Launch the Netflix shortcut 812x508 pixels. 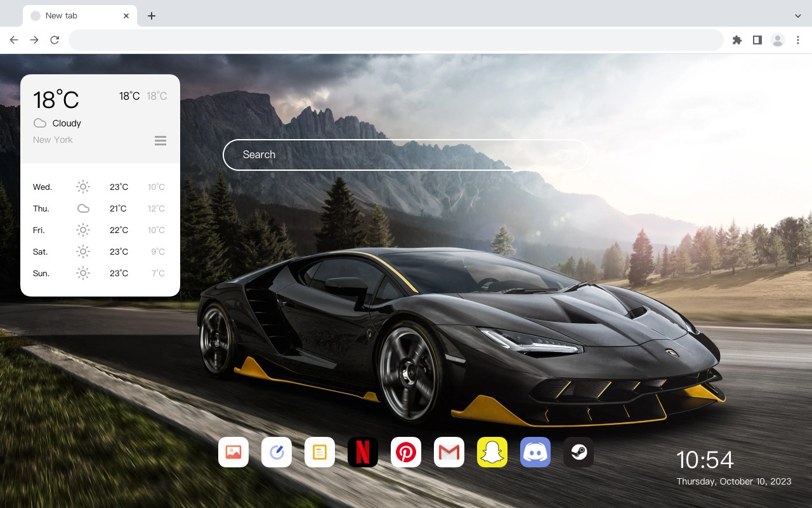(363, 452)
